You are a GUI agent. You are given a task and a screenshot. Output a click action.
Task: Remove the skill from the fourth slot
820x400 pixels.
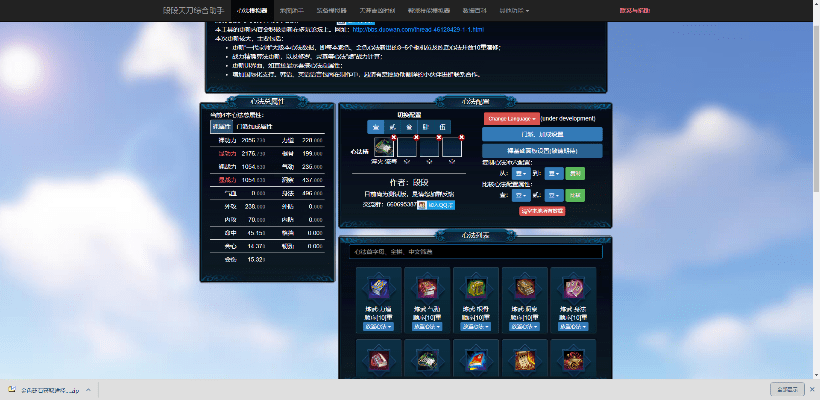pos(461,135)
